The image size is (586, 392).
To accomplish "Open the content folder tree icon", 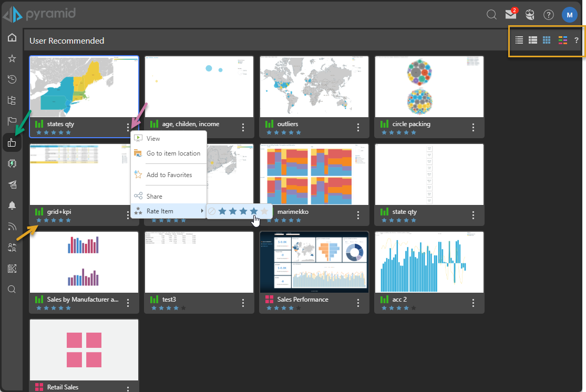I will pyautogui.click(x=12, y=100).
